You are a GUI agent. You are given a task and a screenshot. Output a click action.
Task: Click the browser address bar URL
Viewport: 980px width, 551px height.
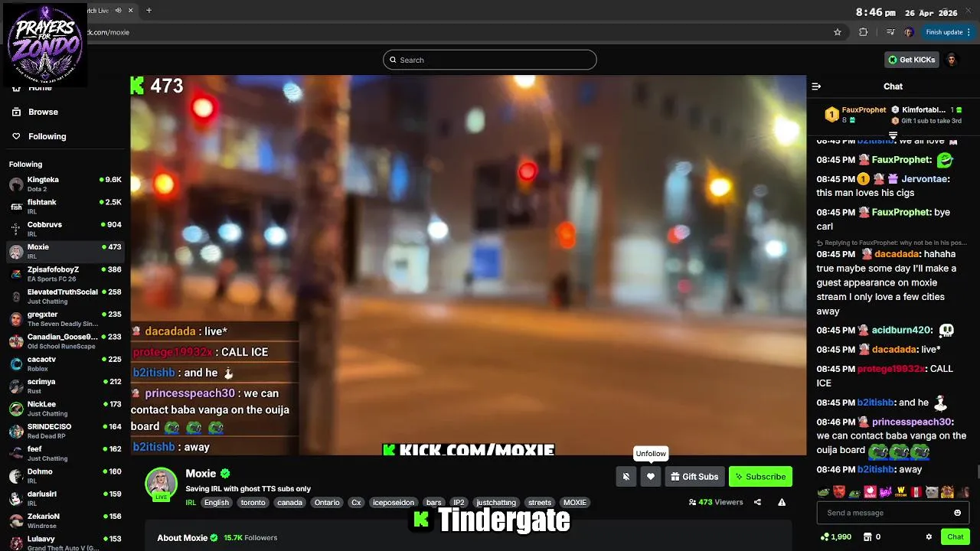107,32
